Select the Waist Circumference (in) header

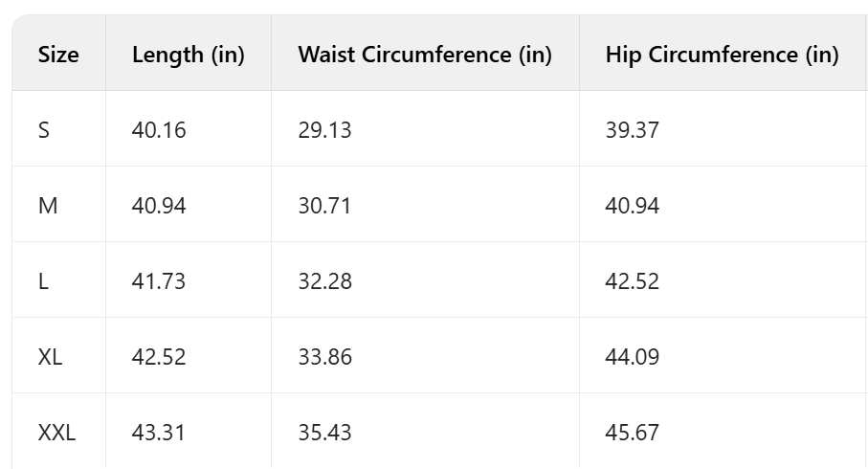pyautogui.click(x=425, y=55)
